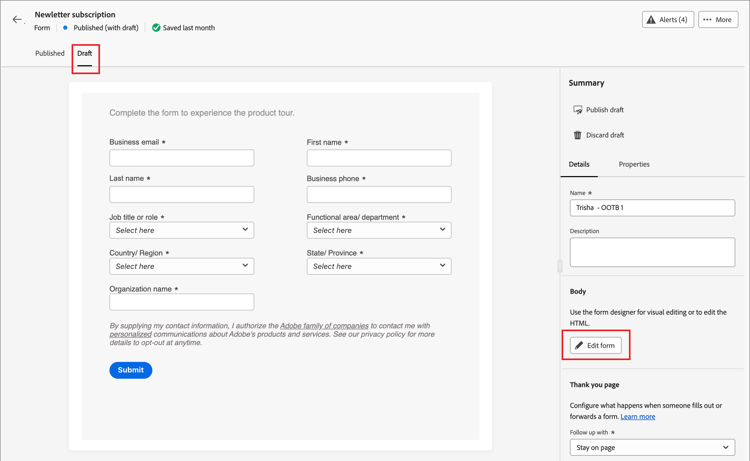The image size is (750, 461).
Task: Expand the Country/Region dropdown
Action: tap(181, 266)
